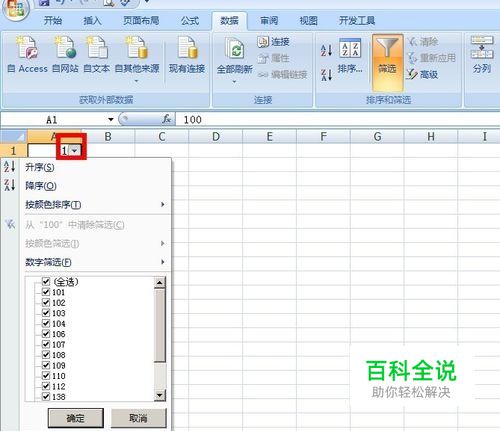Sort descending with the Z-A ribbon icon
500x431 pixels.
326,75
